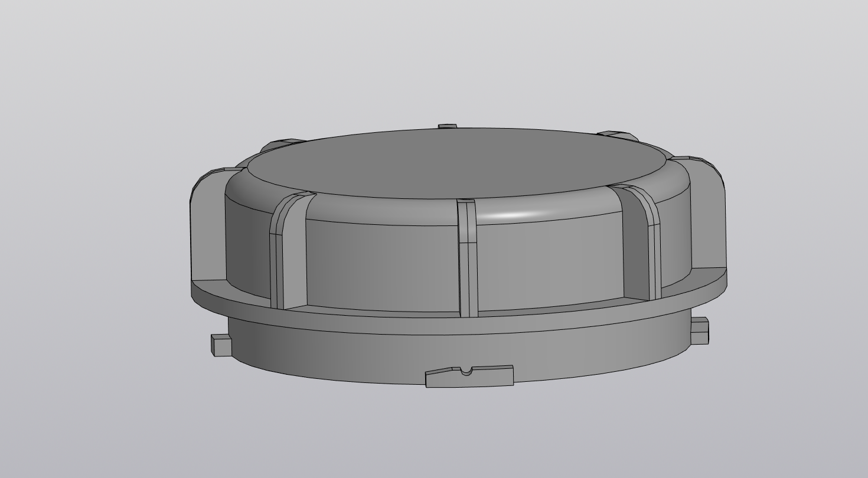Select the notched locking tab at bottom front
Image resolution: width=868 pixels, height=478 pixels.
coord(469,376)
